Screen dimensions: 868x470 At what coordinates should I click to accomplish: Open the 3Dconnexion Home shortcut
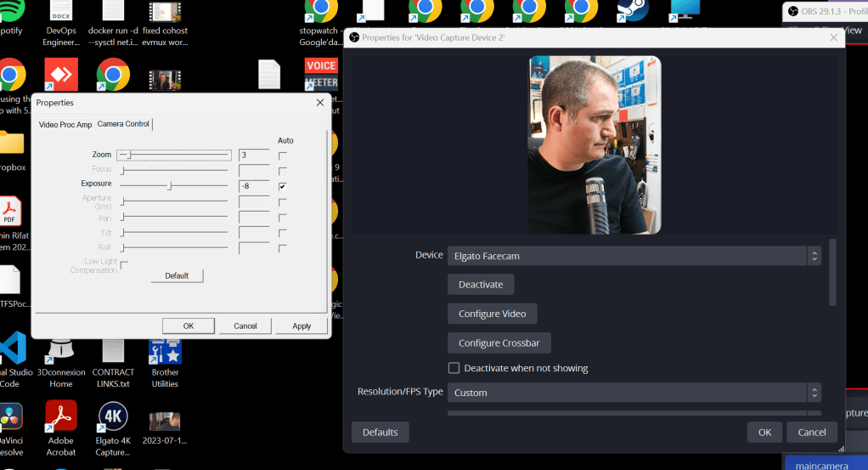(x=61, y=349)
